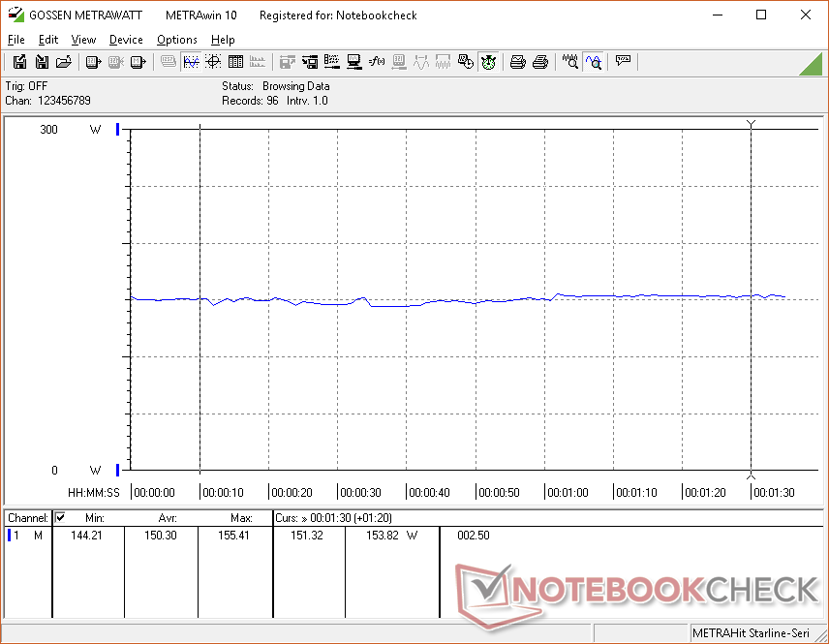Toggle the blue top scale marker at 300 W

[118, 130]
